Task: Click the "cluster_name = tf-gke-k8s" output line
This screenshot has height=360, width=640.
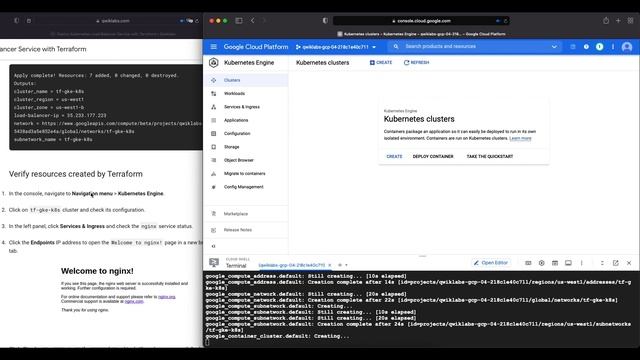Action: (x=49, y=91)
